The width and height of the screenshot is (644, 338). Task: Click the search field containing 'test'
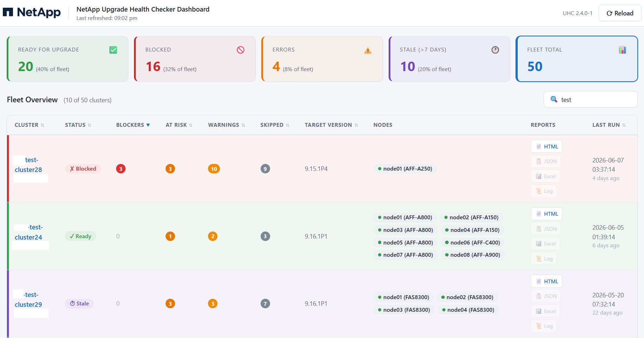pyautogui.click(x=591, y=99)
